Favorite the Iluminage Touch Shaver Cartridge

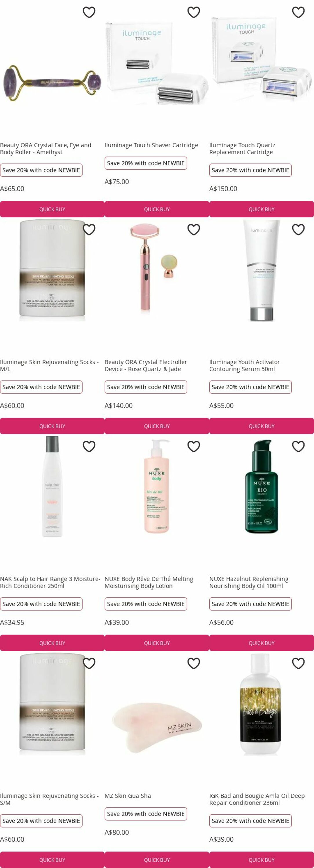193,12
